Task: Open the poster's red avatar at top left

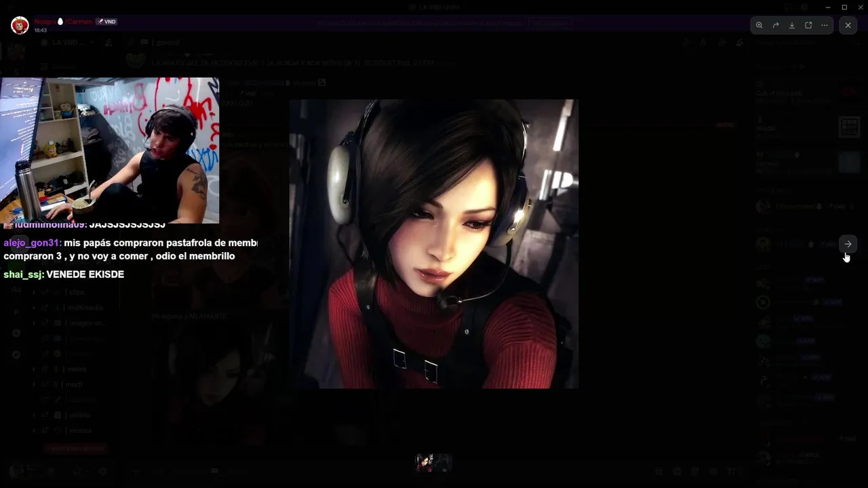Action: pos(20,25)
